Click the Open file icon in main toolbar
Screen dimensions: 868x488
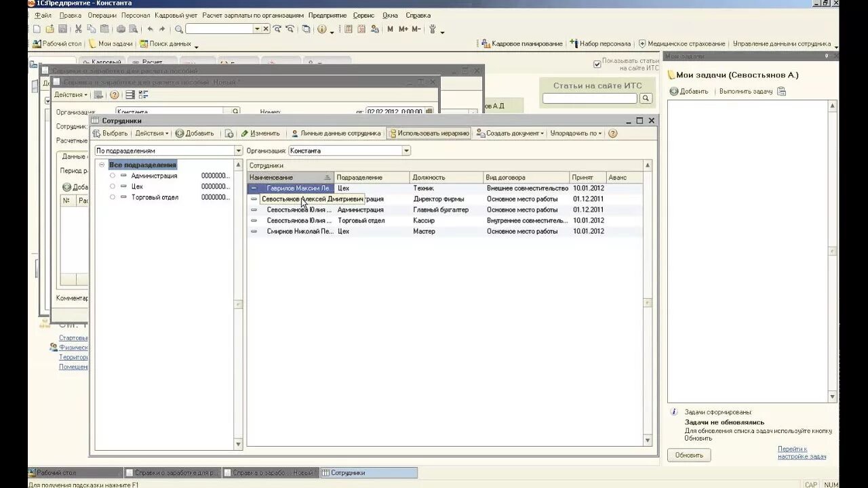click(x=50, y=29)
